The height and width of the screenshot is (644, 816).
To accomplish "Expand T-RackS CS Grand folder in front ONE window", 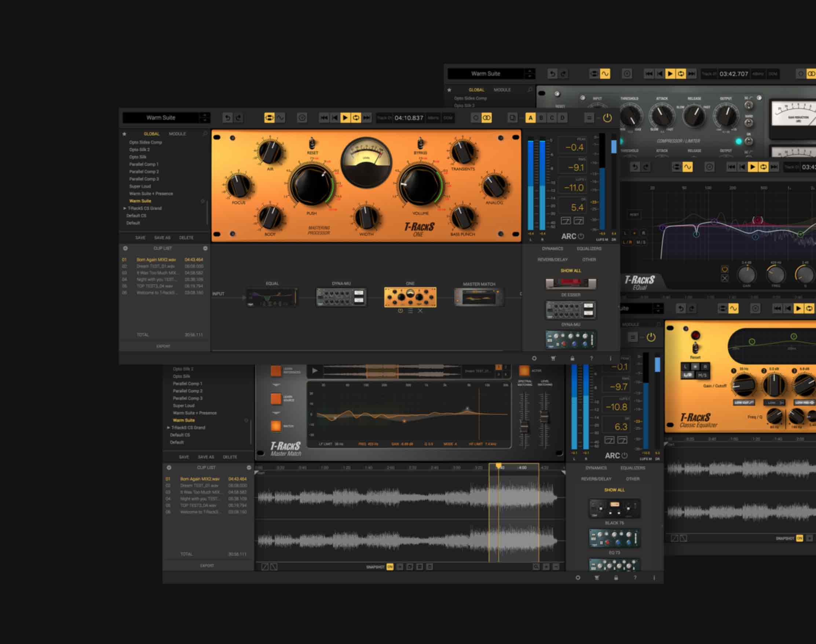I will [x=124, y=208].
